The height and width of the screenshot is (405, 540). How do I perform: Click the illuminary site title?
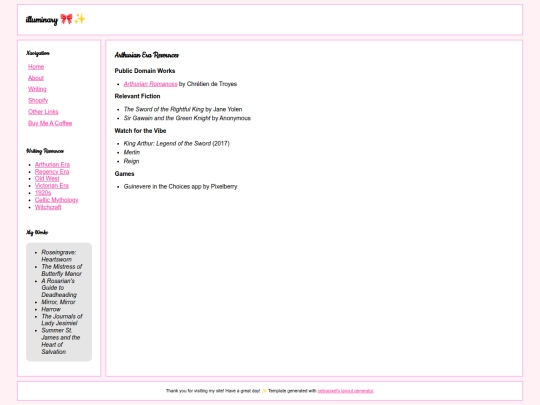point(42,20)
